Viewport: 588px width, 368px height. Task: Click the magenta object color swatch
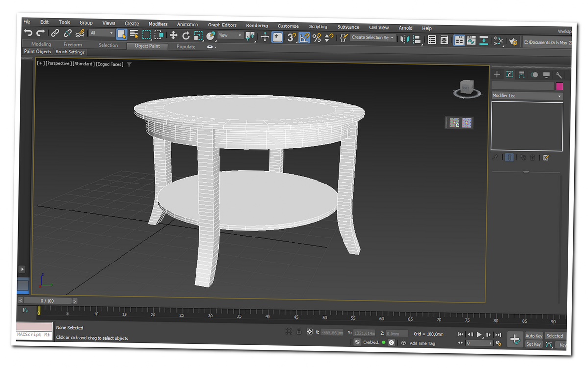coord(559,86)
